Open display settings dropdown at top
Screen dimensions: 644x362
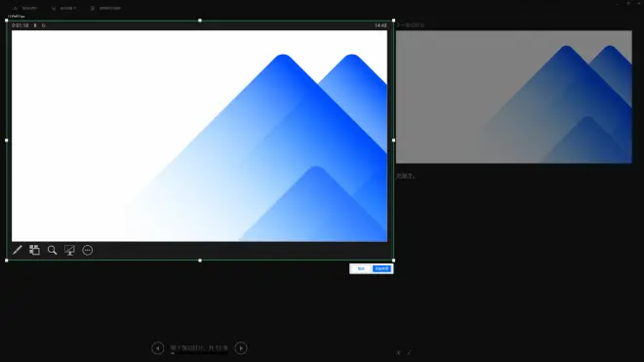pos(64,8)
